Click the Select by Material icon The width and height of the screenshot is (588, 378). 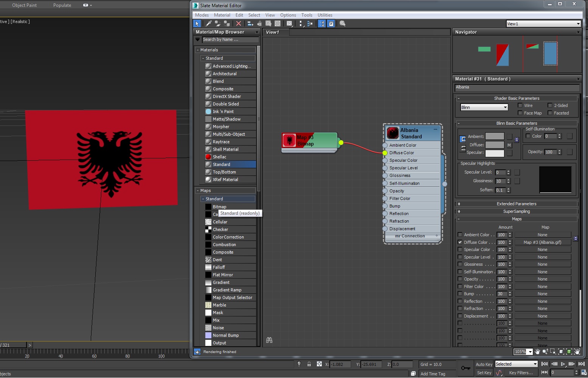point(343,23)
